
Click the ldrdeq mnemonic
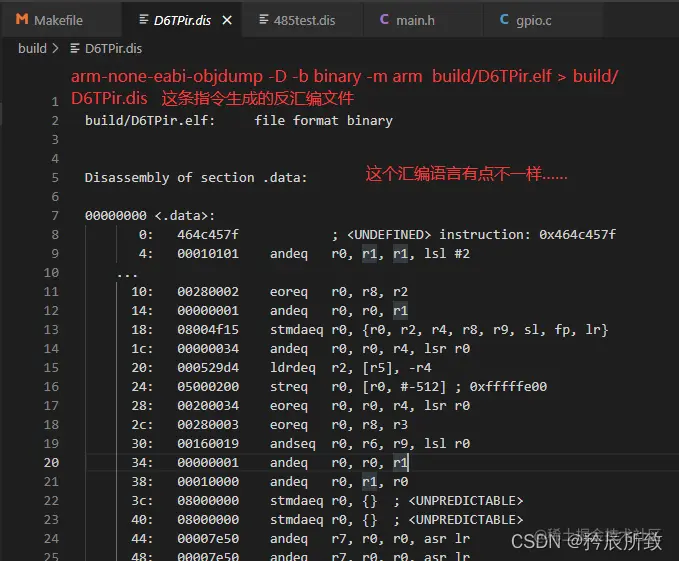pyautogui.click(x=293, y=368)
